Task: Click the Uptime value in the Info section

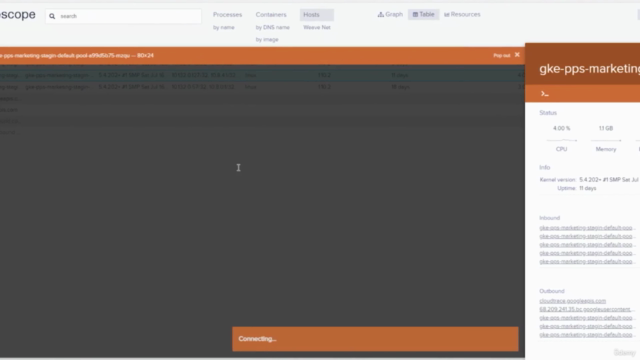Action: click(x=587, y=188)
